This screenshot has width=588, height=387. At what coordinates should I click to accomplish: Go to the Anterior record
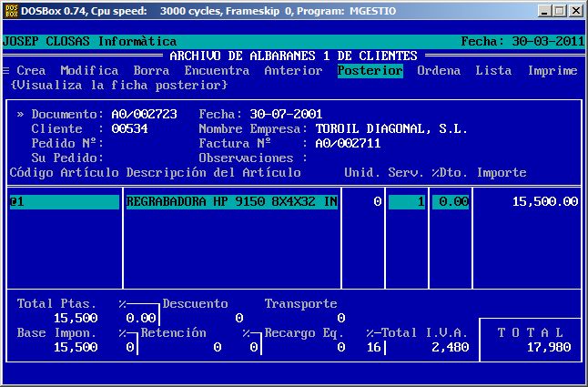click(x=293, y=71)
